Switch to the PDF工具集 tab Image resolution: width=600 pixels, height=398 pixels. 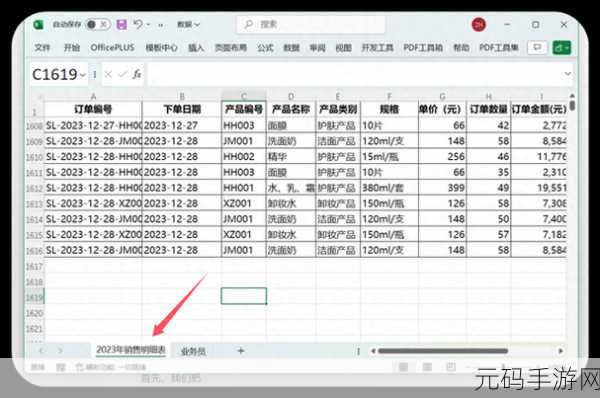pos(499,47)
